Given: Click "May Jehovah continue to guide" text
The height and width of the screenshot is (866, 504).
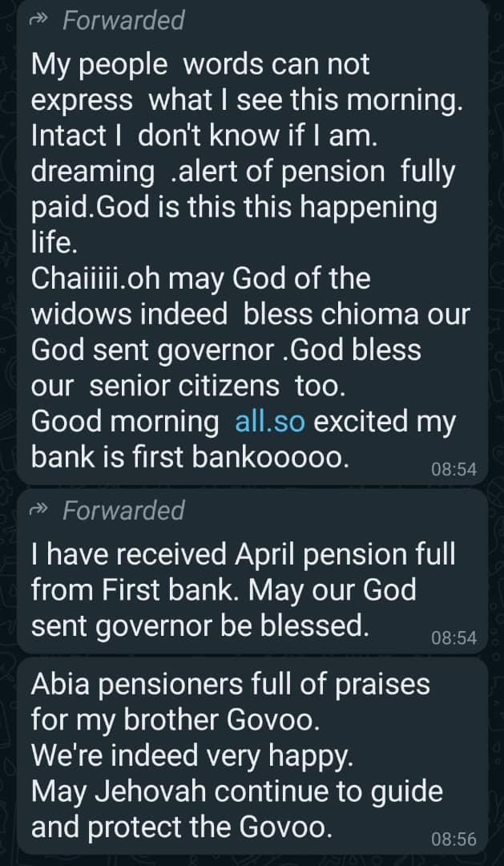Looking at the screenshot, I should tap(236, 791).
